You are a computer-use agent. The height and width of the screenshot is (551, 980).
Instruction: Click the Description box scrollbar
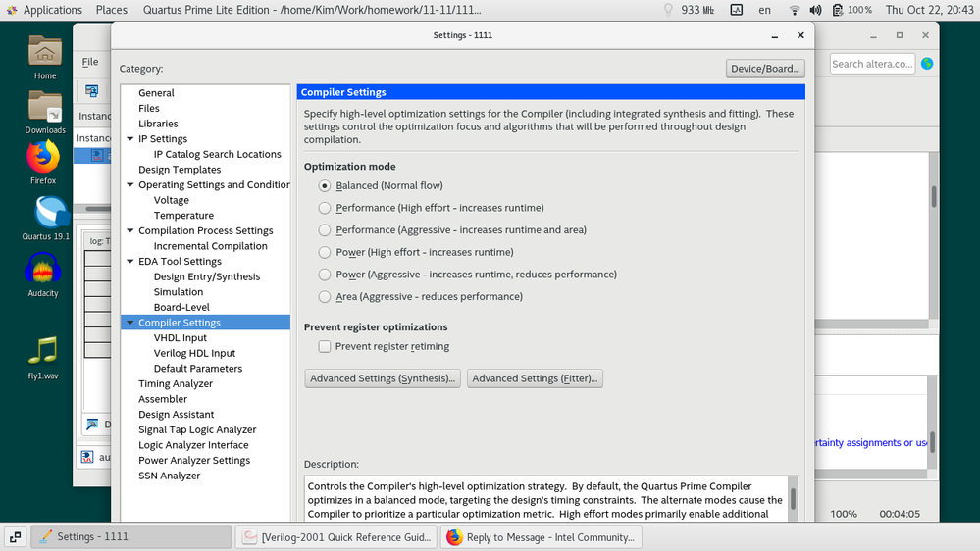[794, 498]
